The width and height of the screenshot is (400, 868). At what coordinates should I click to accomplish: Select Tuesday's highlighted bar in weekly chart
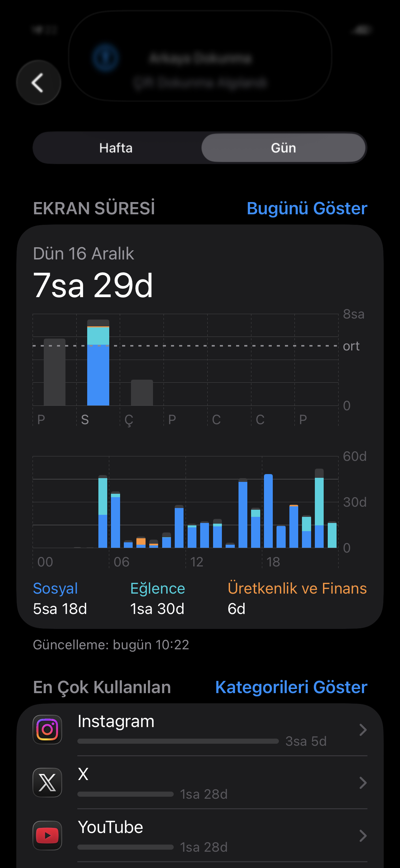(98, 363)
